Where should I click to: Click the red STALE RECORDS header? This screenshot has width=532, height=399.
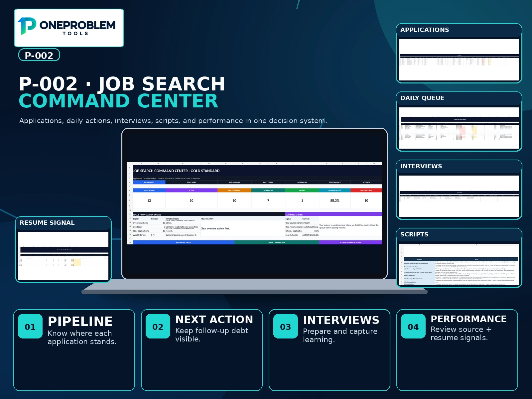pyautogui.click(x=366, y=191)
